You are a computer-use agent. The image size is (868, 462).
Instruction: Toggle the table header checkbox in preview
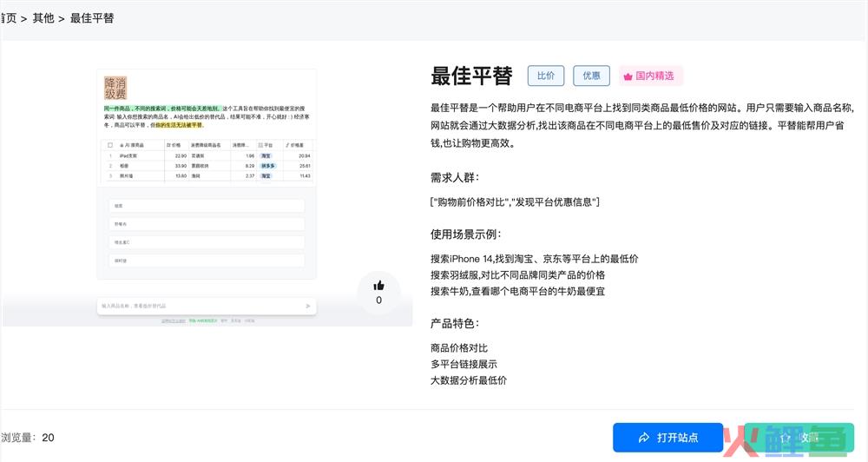pyautogui.click(x=110, y=145)
